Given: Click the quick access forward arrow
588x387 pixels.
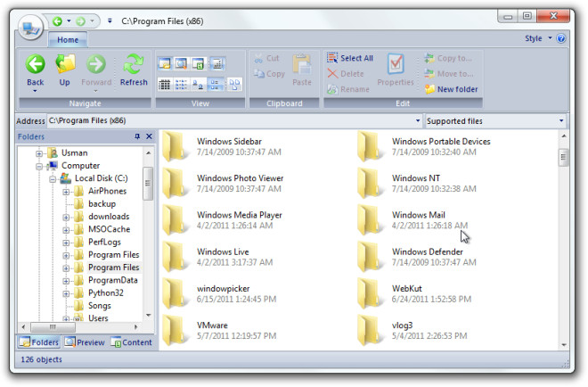Looking at the screenshot, I should [80, 21].
